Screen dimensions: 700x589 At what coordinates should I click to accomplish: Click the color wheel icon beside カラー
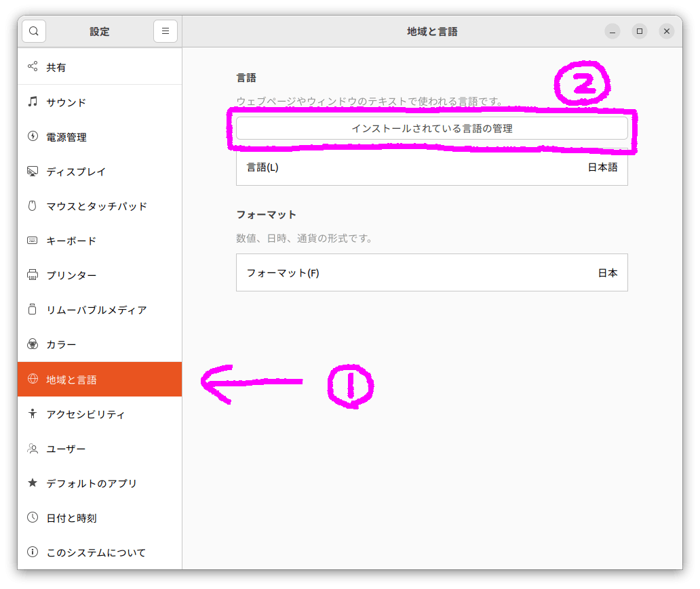coord(33,344)
